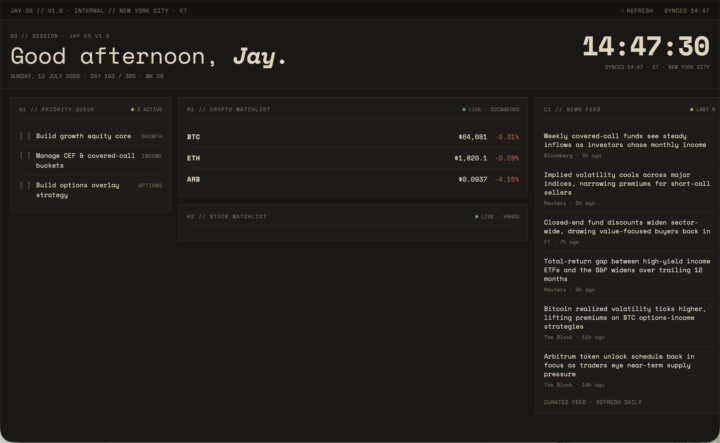Click BTC price $64,081
The image size is (720, 443).
[x=472, y=137]
